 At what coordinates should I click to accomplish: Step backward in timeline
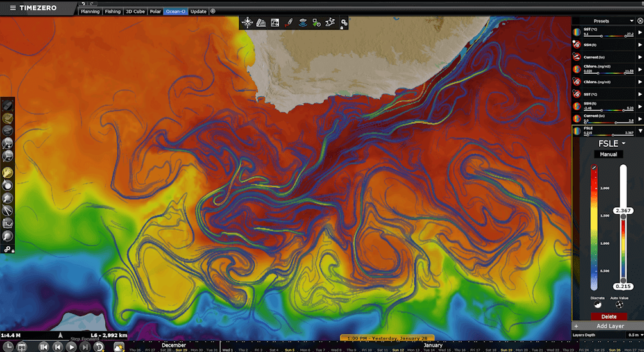(58, 347)
